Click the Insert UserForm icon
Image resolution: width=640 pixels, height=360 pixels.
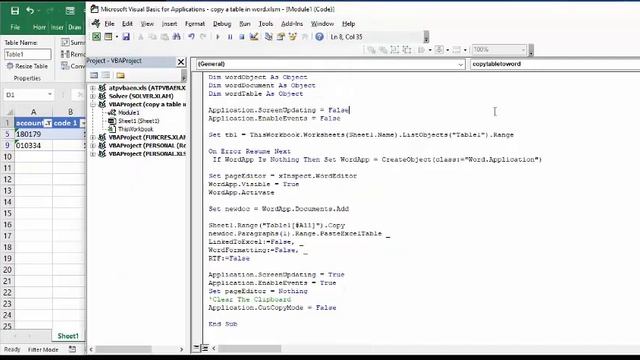coord(108,37)
